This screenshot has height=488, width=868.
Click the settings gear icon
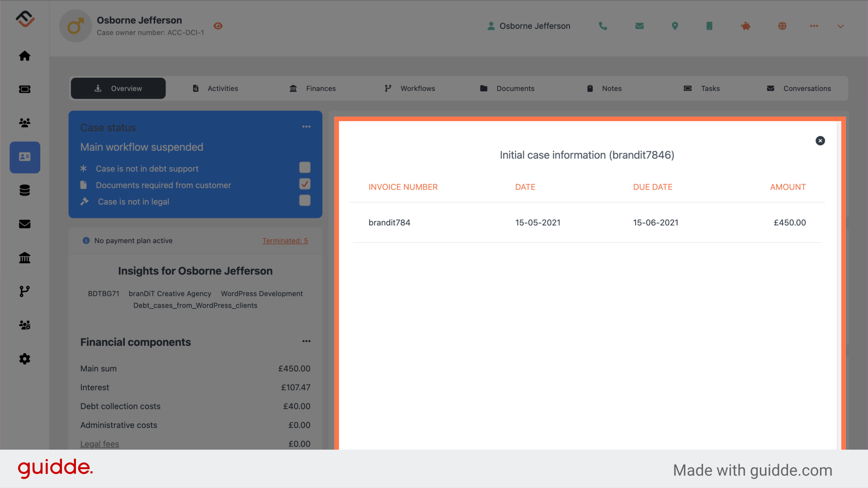click(24, 359)
